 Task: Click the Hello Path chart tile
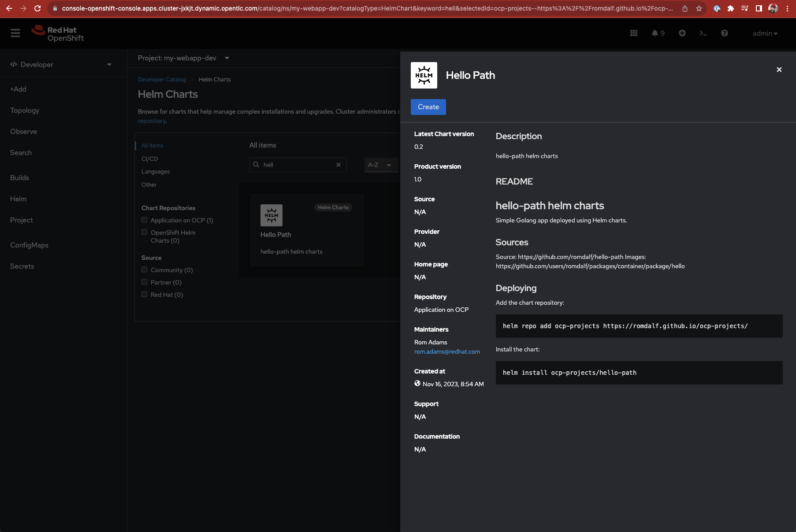[x=307, y=230]
